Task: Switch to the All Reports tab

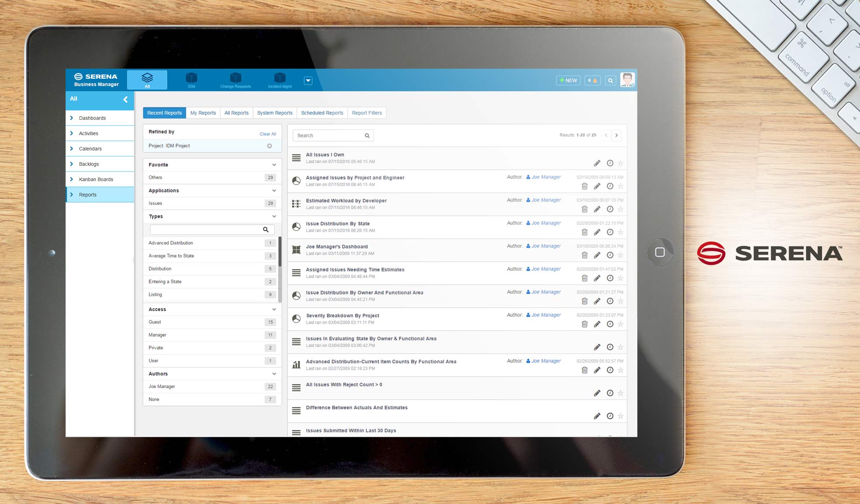Action: [x=236, y=113]
